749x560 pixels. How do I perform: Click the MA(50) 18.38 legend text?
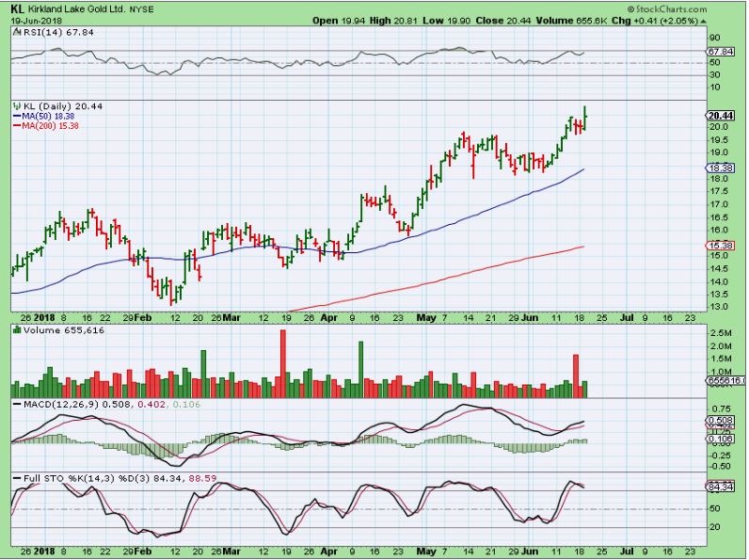click(48, 116)
